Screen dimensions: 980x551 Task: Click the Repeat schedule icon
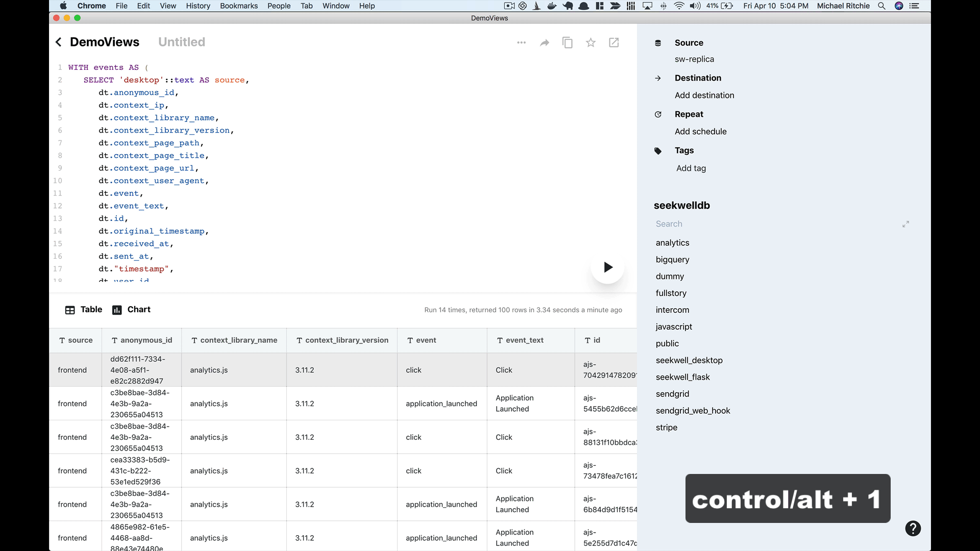coord(658,113)
